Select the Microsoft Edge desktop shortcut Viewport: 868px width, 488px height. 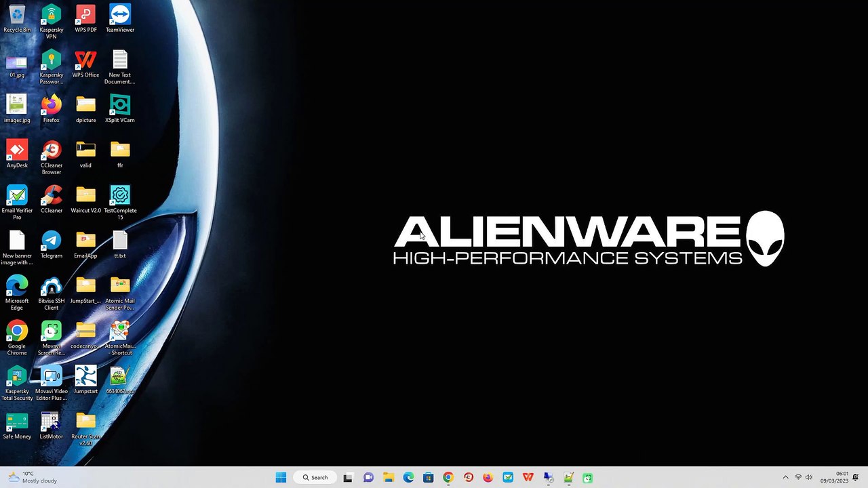click(x=17, y=293)
